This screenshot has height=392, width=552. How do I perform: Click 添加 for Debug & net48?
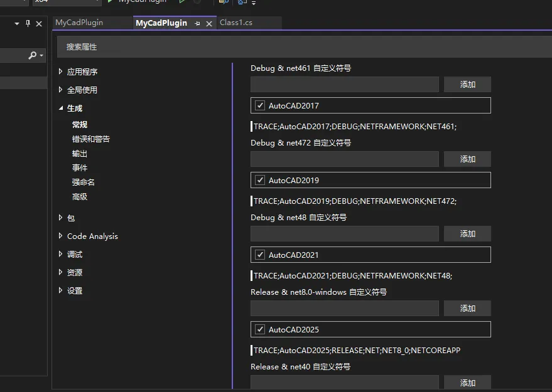(x=467, y=233)
